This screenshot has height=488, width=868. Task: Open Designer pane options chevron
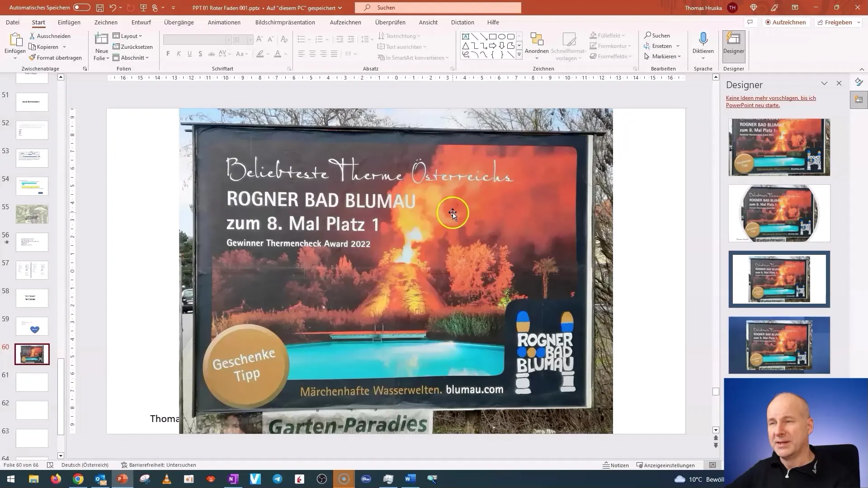(824, 83)
